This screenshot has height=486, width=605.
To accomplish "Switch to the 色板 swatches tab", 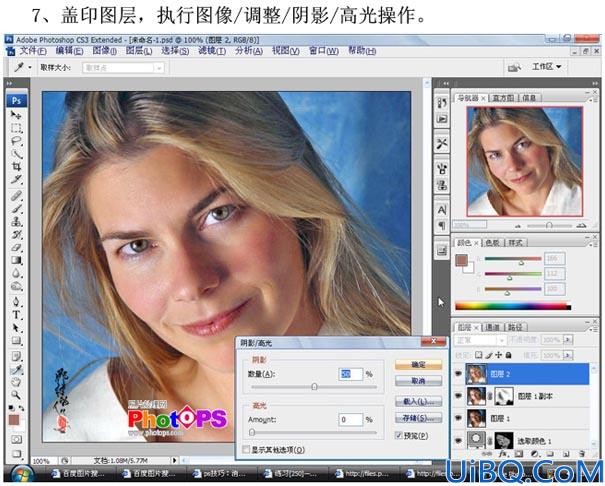I will click(x=492, y=243).
